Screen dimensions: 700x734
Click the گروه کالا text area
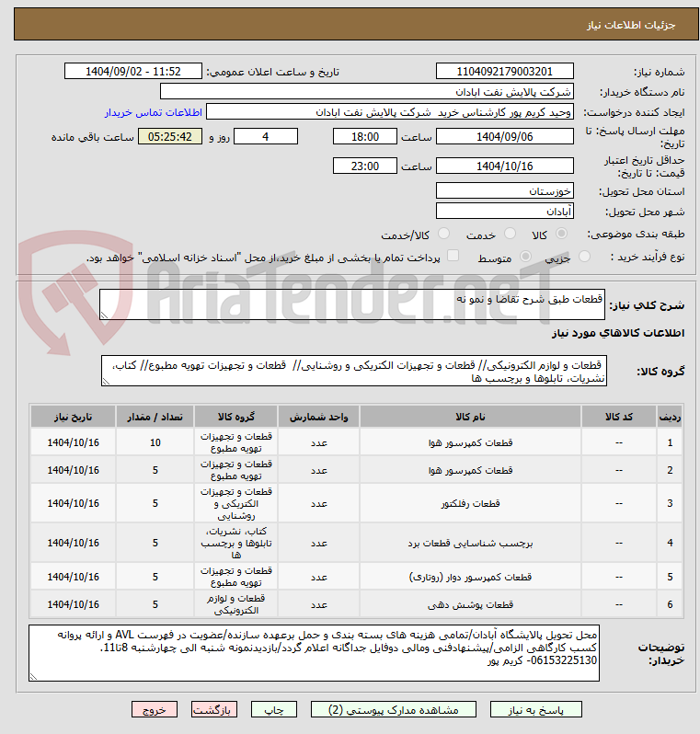pyautogui.click(x=354, y=372)
